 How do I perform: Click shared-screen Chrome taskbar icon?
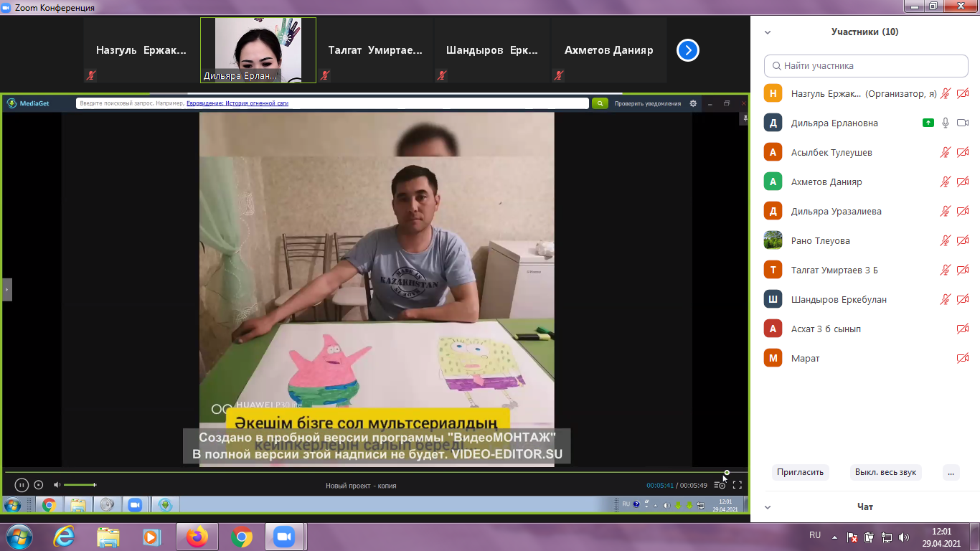[49, 505]
